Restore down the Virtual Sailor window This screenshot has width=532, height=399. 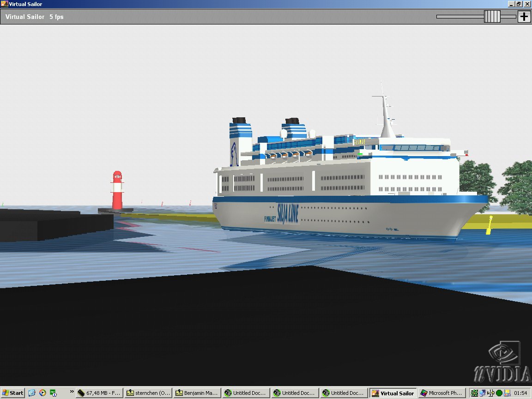point(519,4)
